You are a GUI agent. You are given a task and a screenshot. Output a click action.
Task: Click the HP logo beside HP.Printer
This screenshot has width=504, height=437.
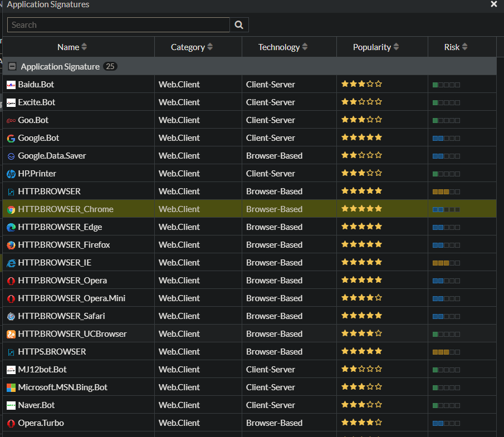(11, 174)
